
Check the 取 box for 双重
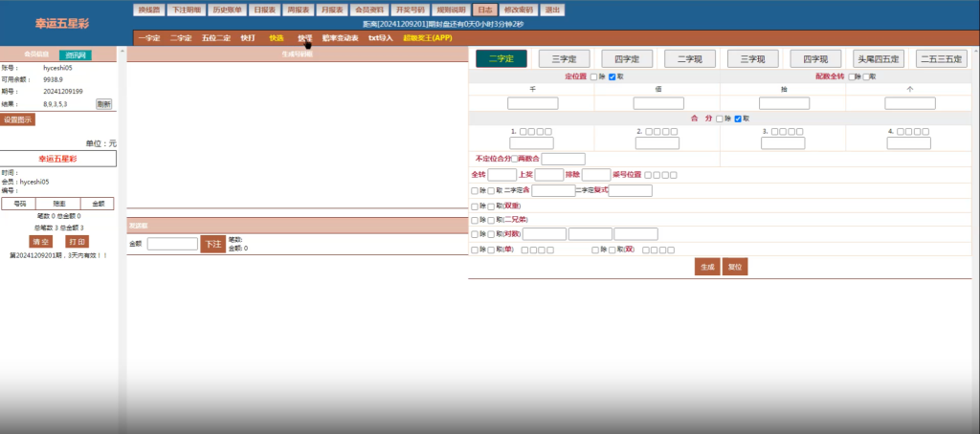(x=490, y=206)
